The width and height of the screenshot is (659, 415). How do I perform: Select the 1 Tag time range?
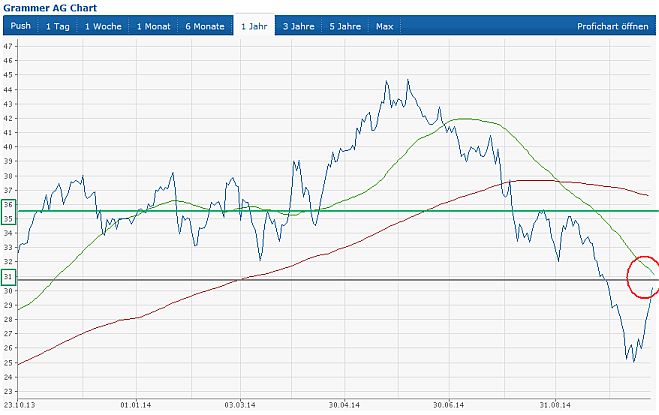click(x=58, y=25)
